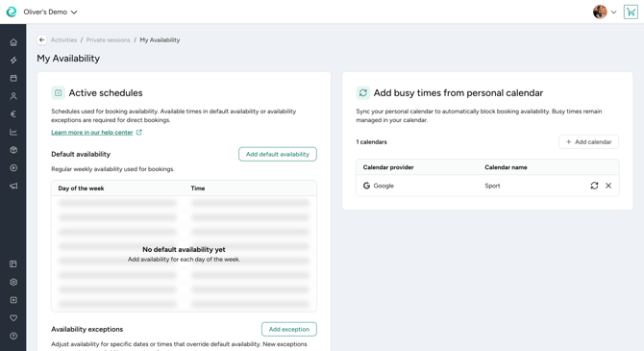Viewport: 644px width, 351px height.
Task: Open the lightning bolt activities icon
Action: point(13,60)
